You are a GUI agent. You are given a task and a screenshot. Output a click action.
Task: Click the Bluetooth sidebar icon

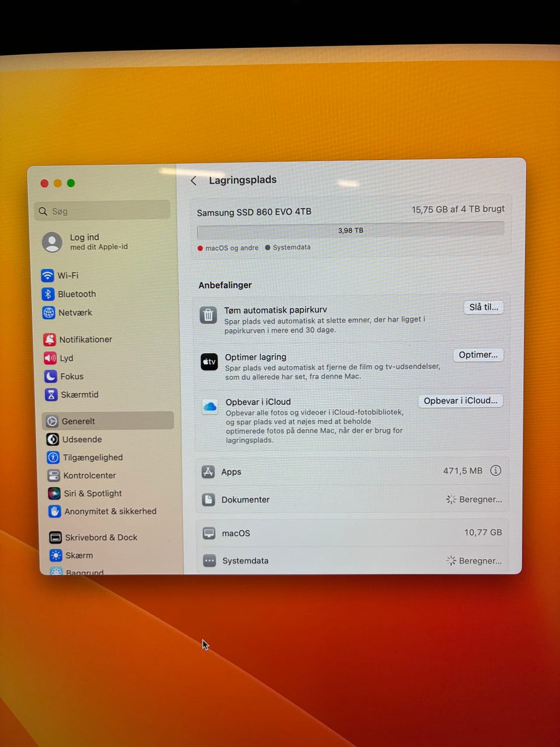(48, 294)
